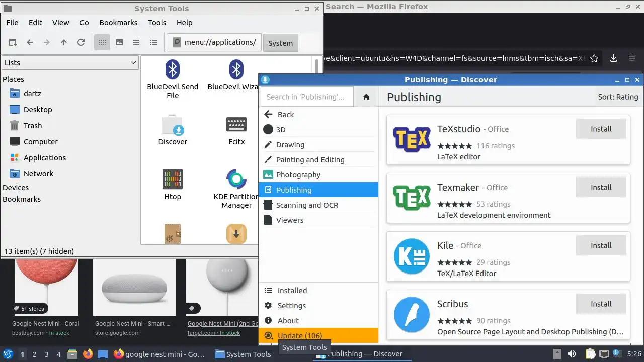The height and width of the screenshot is (362, 644).
Task: Click Firefox downloads arrow icon
Action: tap(613, 58)
